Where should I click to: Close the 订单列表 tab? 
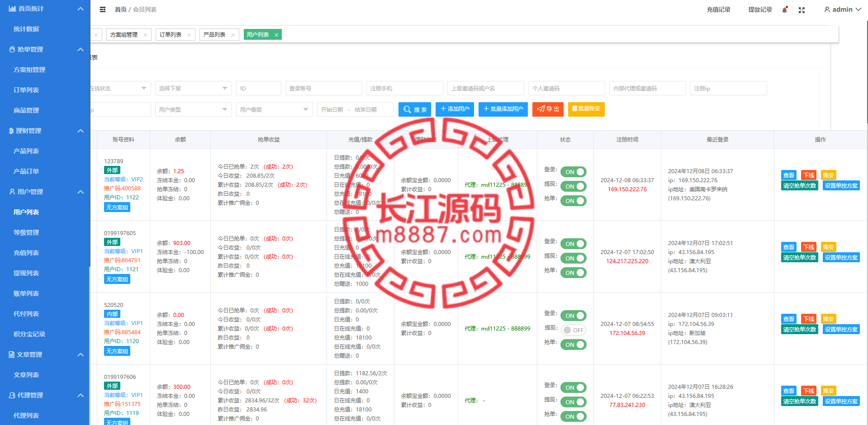tap(189, 35)
